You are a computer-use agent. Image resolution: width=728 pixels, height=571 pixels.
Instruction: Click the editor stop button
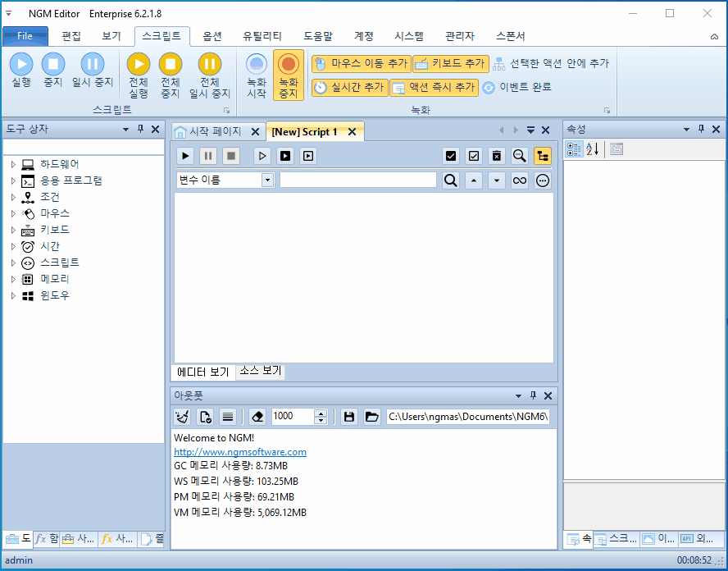(230, 156)
